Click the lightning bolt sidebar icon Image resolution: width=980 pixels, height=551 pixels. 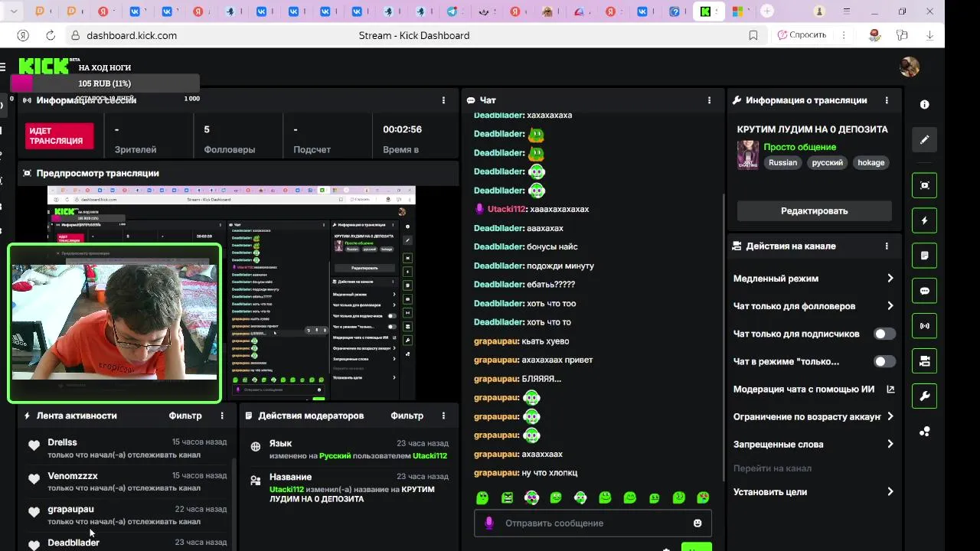coord(924,220)
